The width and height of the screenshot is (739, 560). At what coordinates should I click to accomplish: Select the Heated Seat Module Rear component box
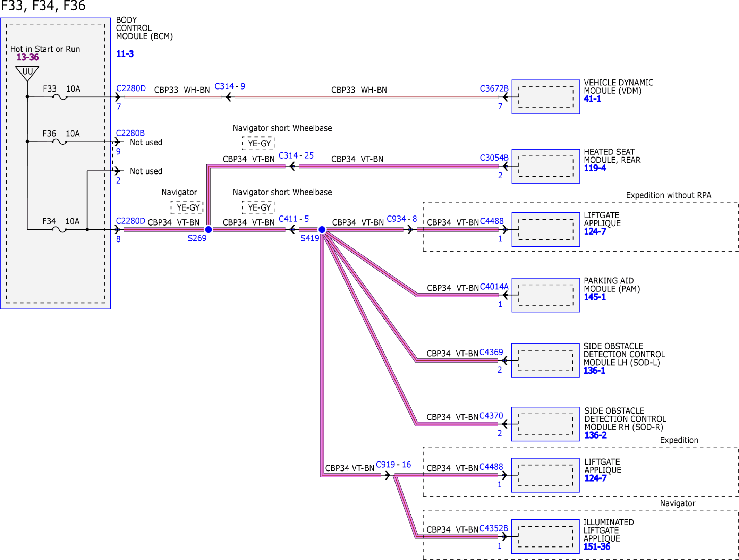coord(546,166)
